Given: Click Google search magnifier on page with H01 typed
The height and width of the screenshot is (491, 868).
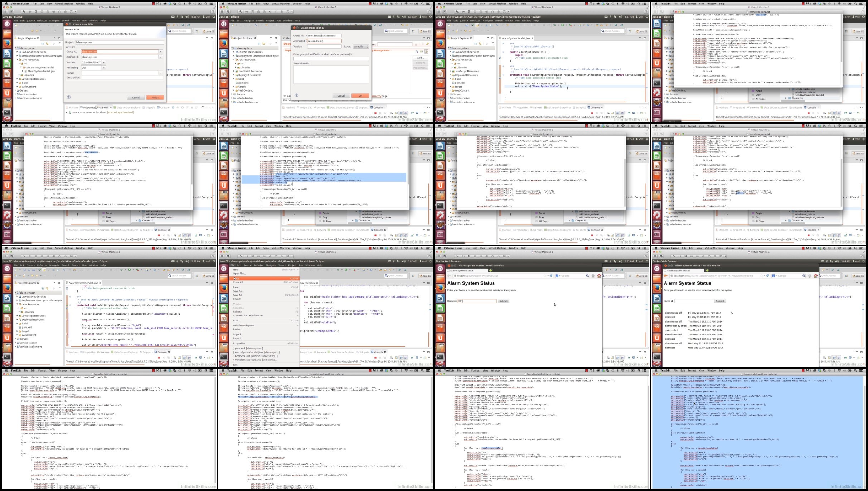Looking at the screenshot, I should click(587, 276).
